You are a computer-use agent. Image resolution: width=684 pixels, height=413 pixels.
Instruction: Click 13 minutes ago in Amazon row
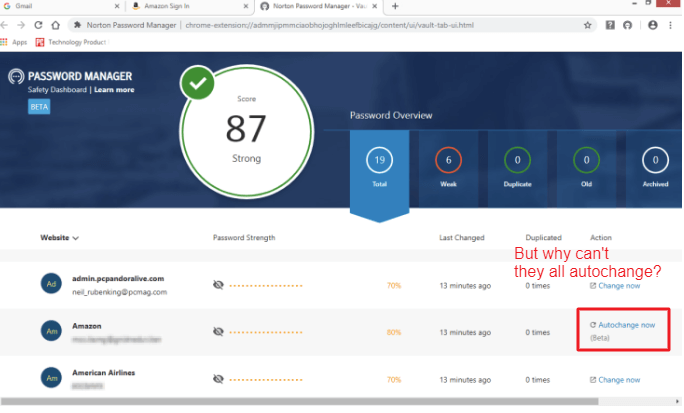coord(465,333)
